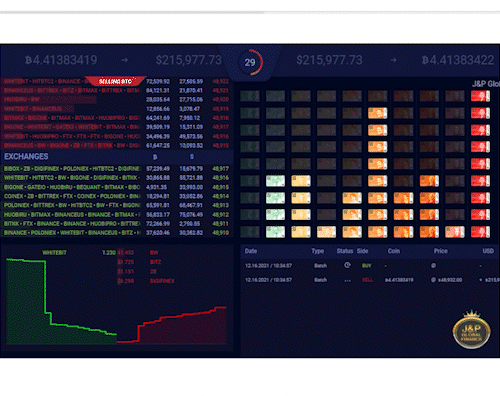
Task: Click the value 61,647.25 in the sell list
Action: pyautogui.click(x=158, y=145)
